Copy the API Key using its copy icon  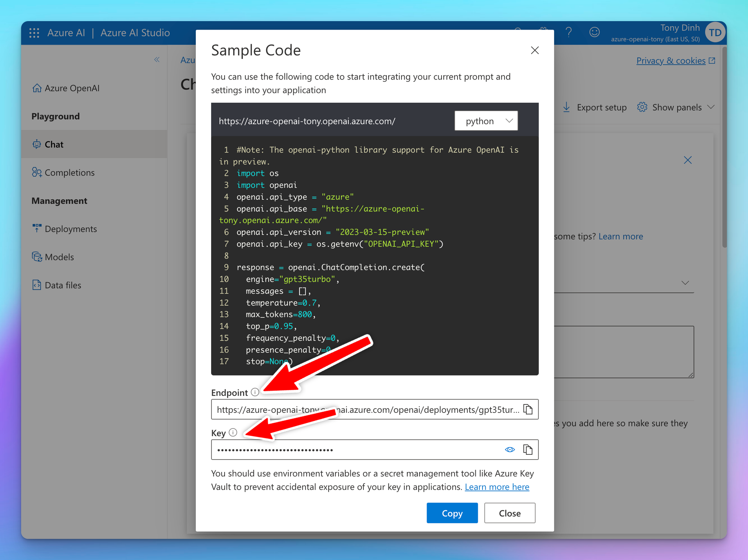[528, 449]
